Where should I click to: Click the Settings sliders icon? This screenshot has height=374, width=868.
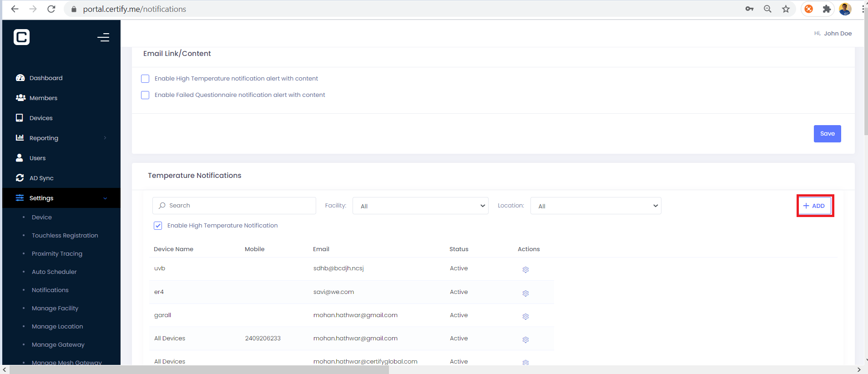tap(20, 198)
